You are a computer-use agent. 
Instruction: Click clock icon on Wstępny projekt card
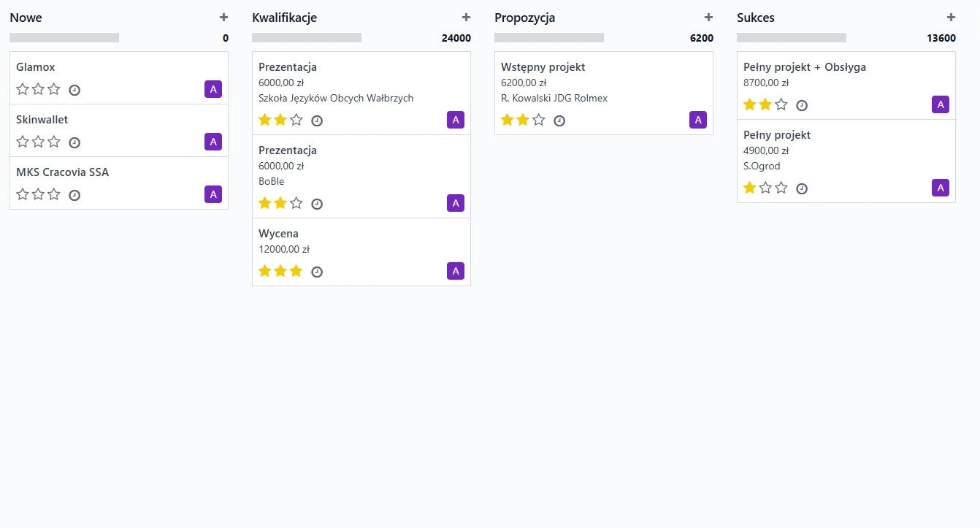tap(559, 120)
